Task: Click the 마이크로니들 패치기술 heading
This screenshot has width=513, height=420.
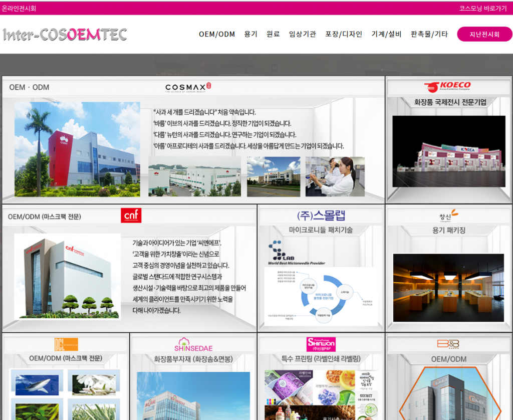Action: pyautogui.click(x=321, y=230)
